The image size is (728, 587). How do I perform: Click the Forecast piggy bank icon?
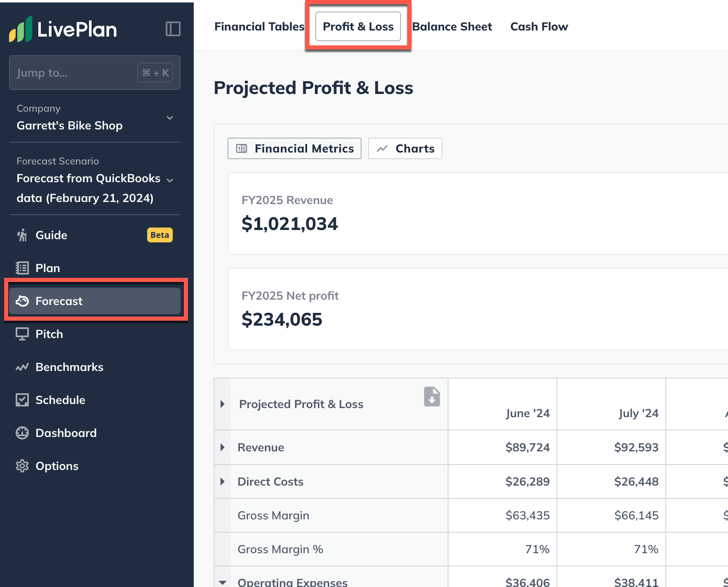click(x=22, y=301)
